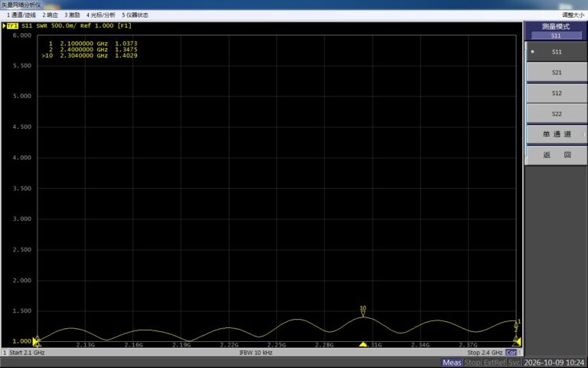Open the 2 响应 menu

click(51, 15)
